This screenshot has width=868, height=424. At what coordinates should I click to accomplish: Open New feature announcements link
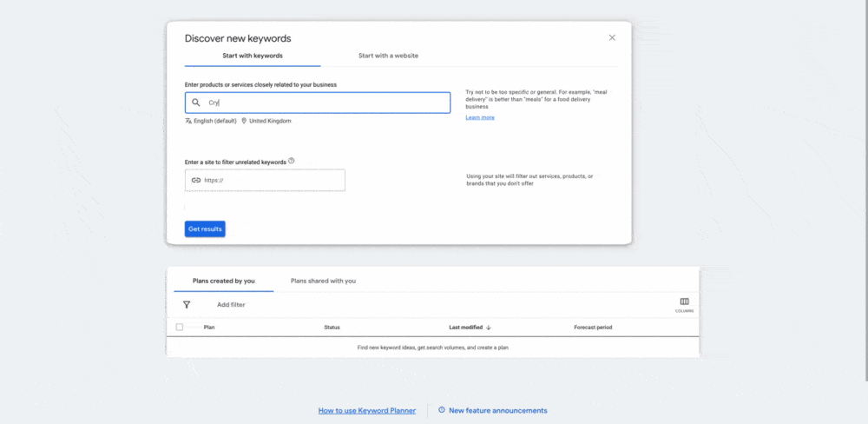tap(497, 411)
